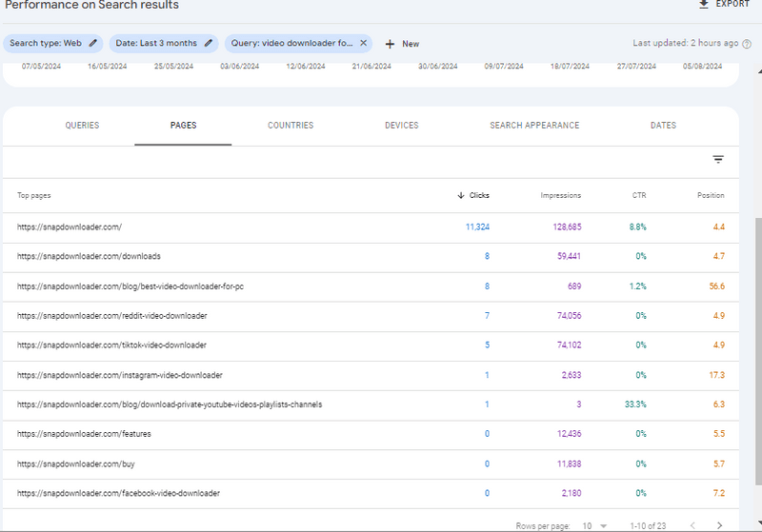Click the 17.3 position value
762x532 pixels.
[x=717, y=375]
